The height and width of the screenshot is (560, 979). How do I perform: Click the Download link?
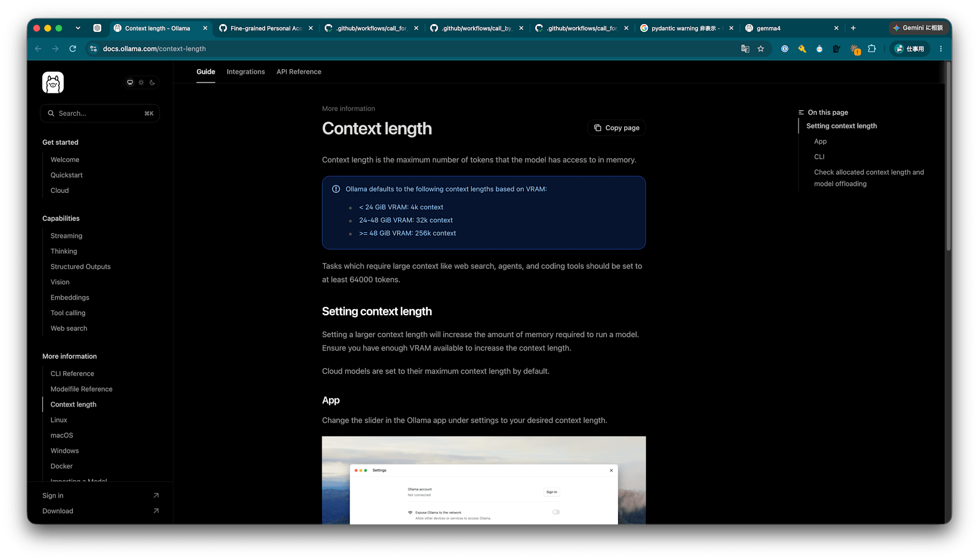pos(100,511)
